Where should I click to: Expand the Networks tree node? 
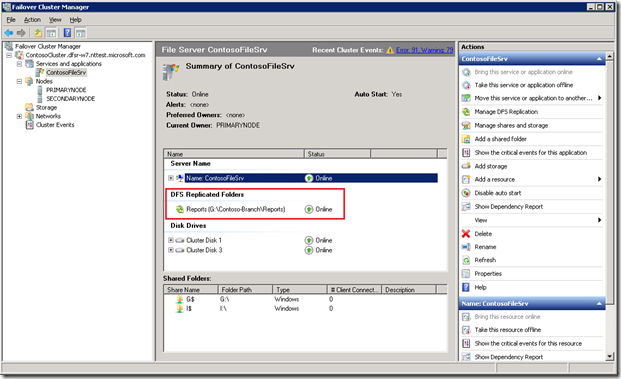click(x=19, y=116)
